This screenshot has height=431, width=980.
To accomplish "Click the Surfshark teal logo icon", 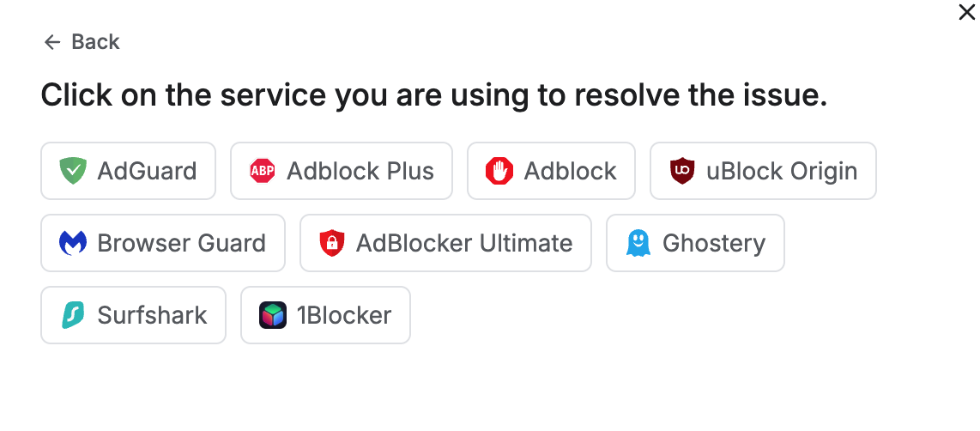I will [73, 315].
